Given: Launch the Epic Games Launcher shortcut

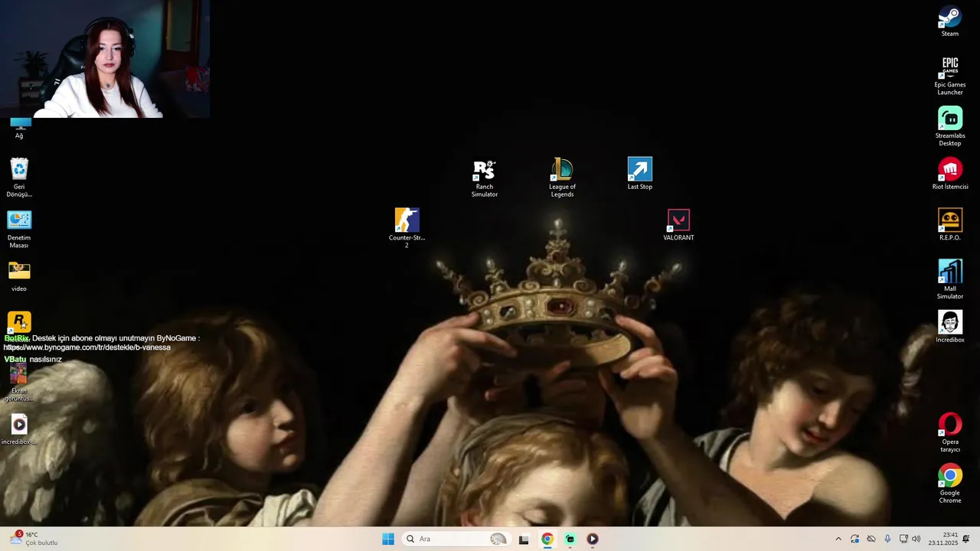Looking at the screenshot, I should point(949,76).
